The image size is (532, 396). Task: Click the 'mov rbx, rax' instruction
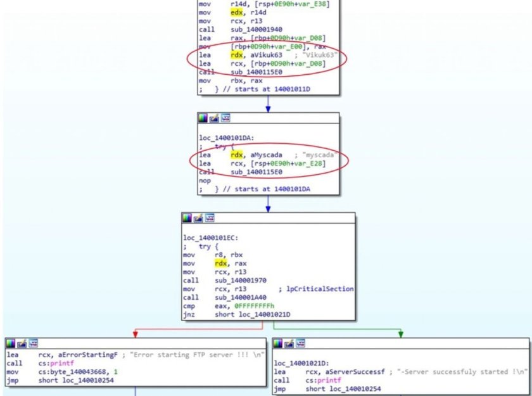tap(231, 80)
